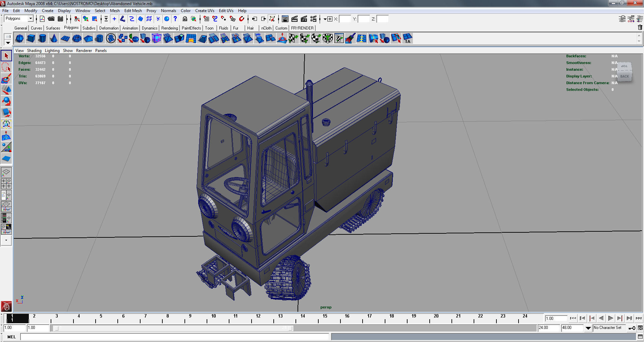Viewport: 644px width, 342px height.
Task: Toggle Select by object type mode
Action: pyautogui.click(x=86, y=19)
